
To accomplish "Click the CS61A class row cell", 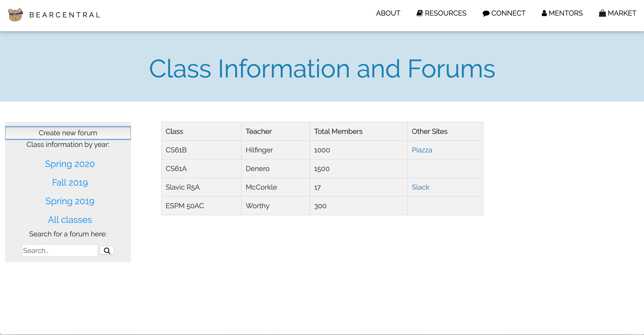I will click(176, 169).
